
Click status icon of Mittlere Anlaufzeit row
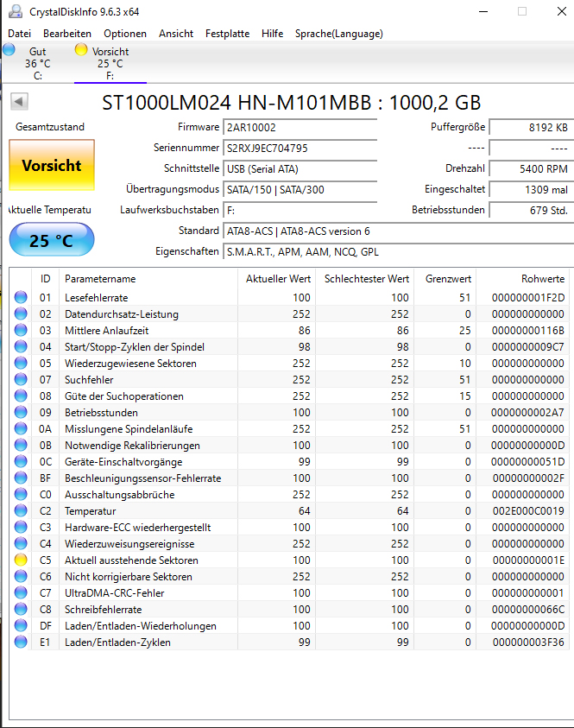click(21, 330)
